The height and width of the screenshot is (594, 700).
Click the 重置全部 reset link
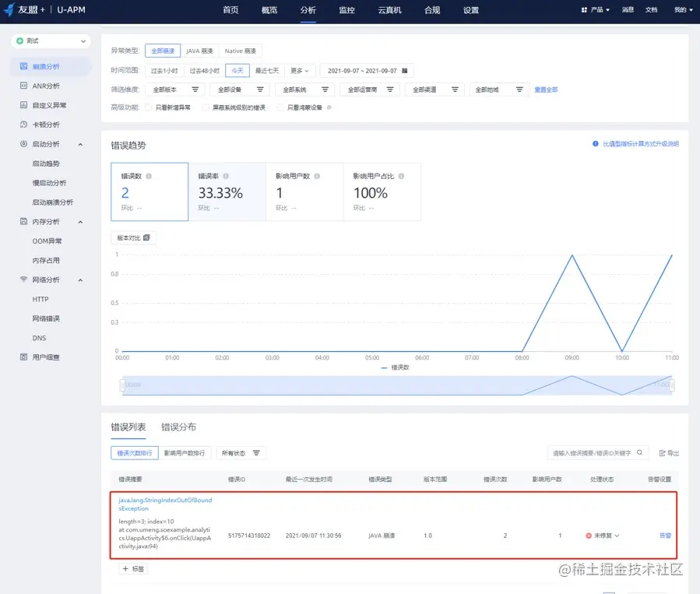(x=546, y=90)
